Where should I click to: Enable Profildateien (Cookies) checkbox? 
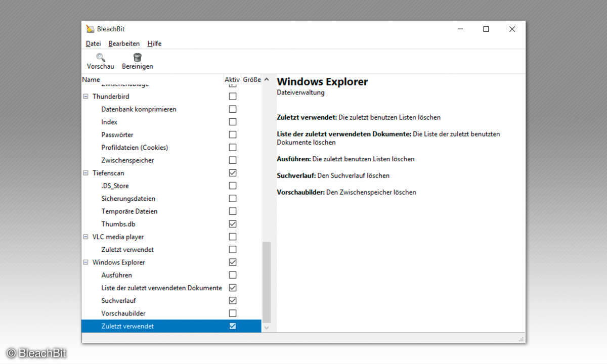233,147
